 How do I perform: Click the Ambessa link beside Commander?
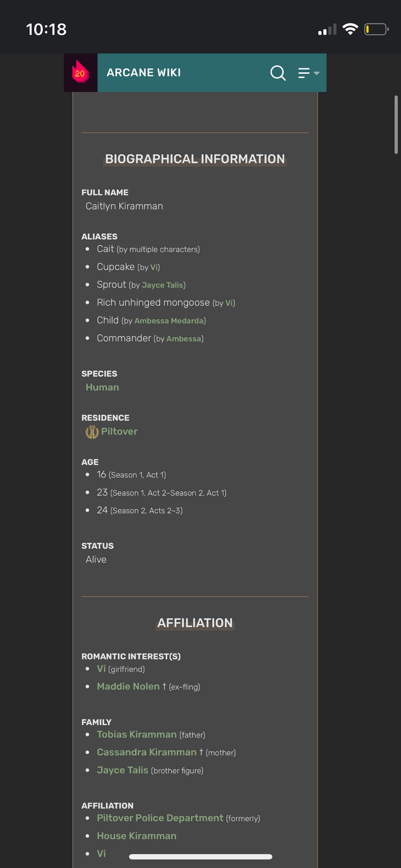tap(184, 339)
